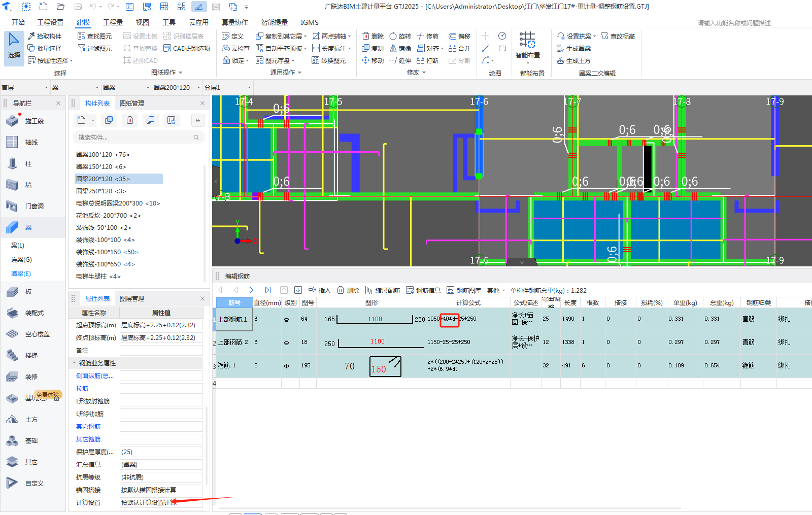
Task: Click 两点辅轴 two-point auxiliary axis
Action: (330, 36)
